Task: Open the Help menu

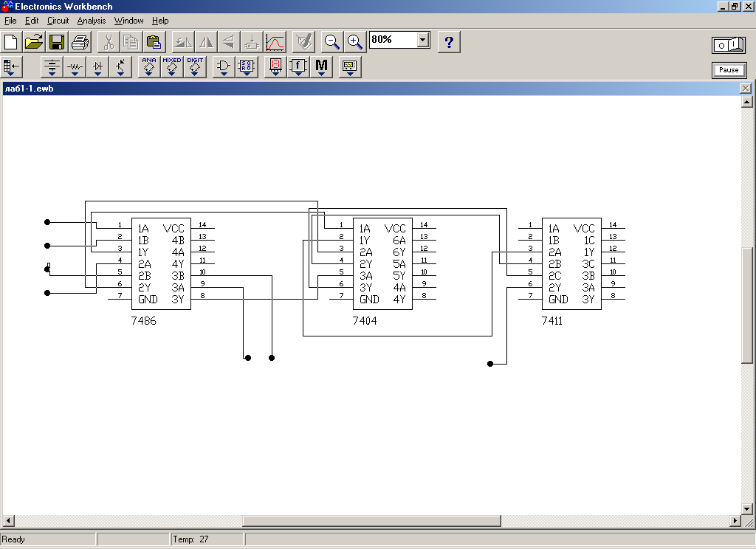Action: (160, 21)
